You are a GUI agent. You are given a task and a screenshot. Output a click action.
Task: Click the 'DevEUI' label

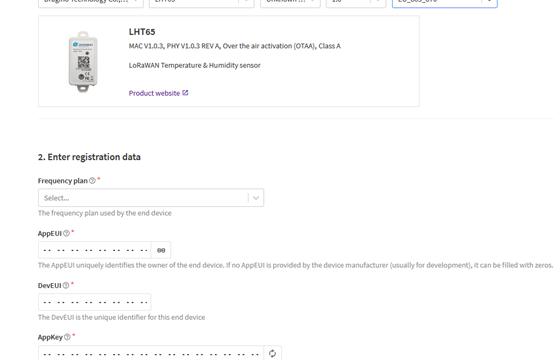pos(49,285)
